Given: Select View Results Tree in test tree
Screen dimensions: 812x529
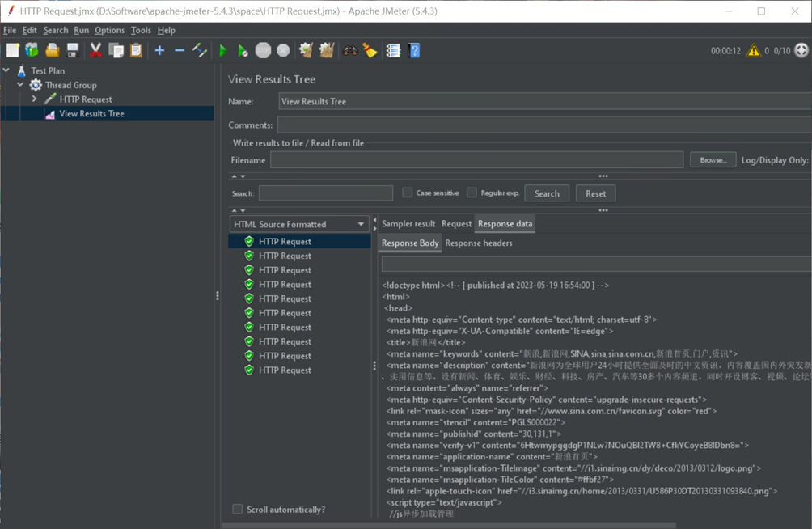Looking at the screenshot, I should [91, 113].
